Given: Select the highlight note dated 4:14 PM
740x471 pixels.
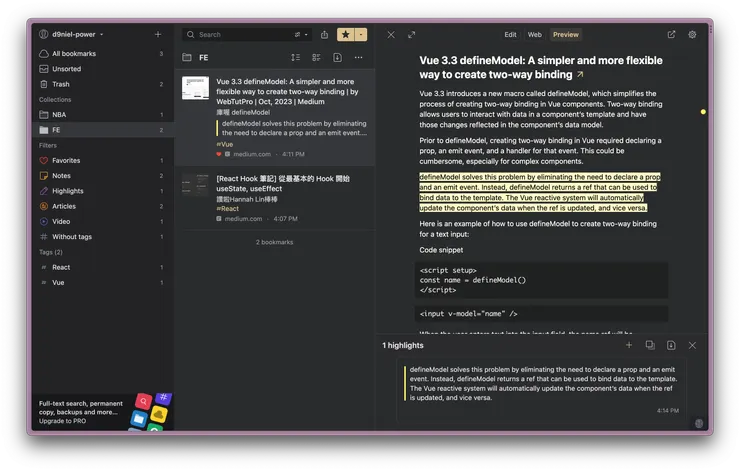Looking at the screenshot, I should (x=542, y=389).
